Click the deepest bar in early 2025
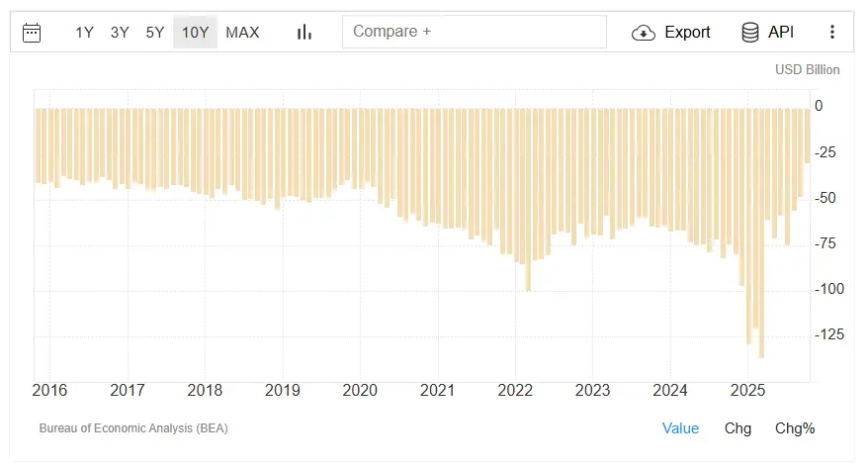Screen dimensions: 868x469 click(x=761, y=234)
